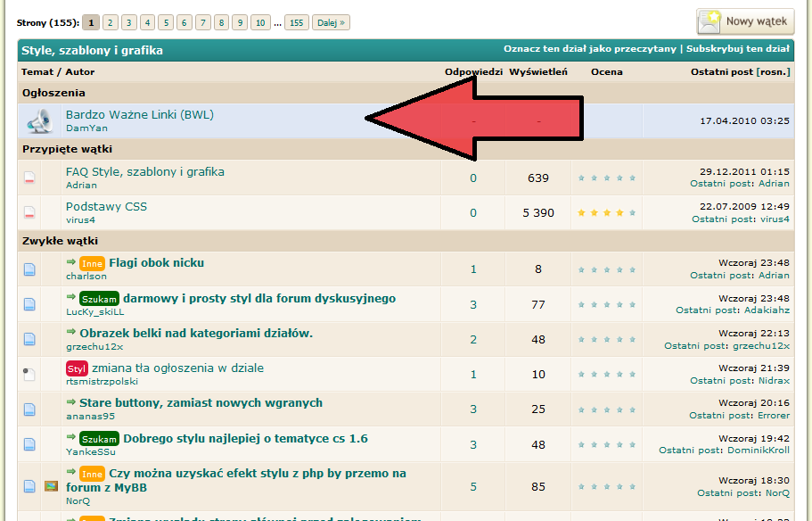Click the thread icon beside zmiana tła ogłoszenia
This screenshot has width=812, height=521.
(29, 374)
